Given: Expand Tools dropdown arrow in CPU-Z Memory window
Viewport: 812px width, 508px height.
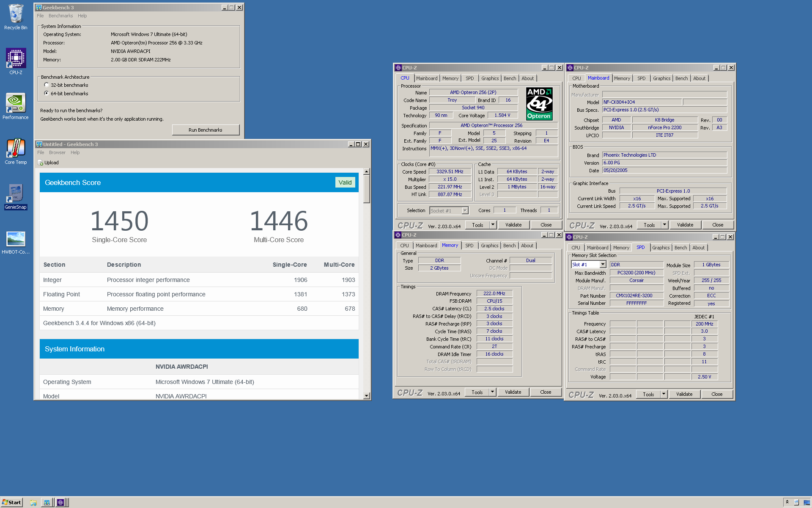Looking at the screenshot, I should click(492, 392).
